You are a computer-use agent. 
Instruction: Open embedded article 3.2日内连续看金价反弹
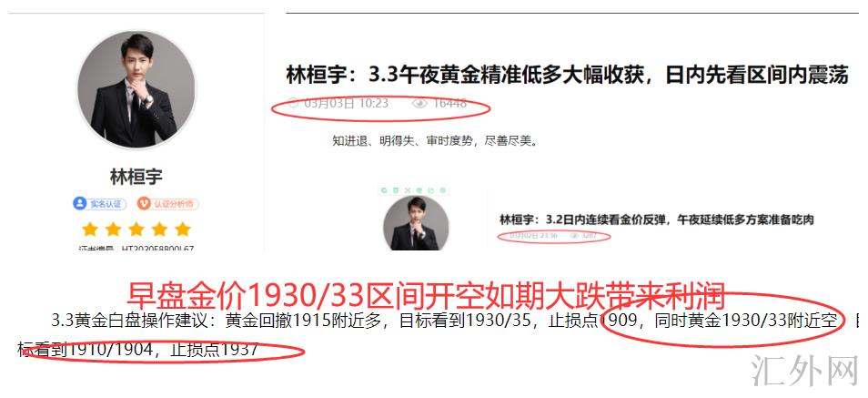(657, 219)
